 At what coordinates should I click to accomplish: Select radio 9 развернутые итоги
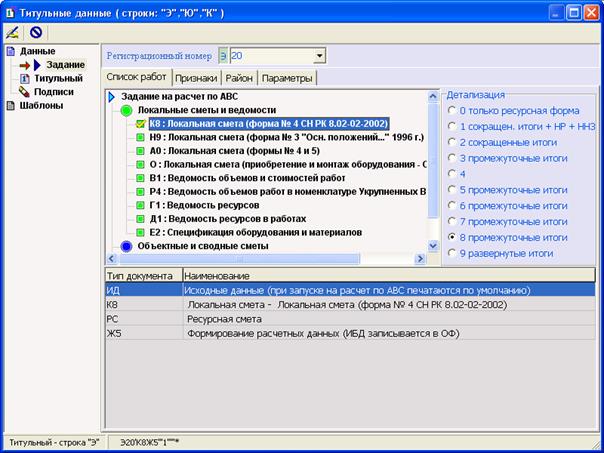451,253
